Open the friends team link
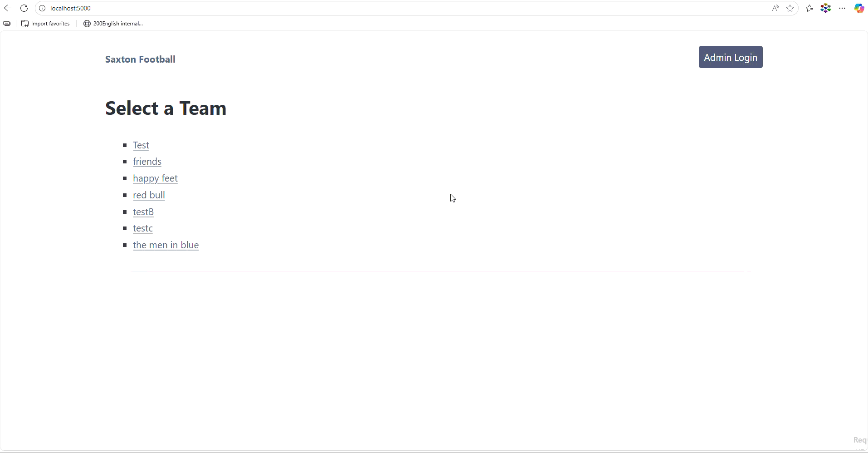The image size is (868, 453). (x=147, y=162)
